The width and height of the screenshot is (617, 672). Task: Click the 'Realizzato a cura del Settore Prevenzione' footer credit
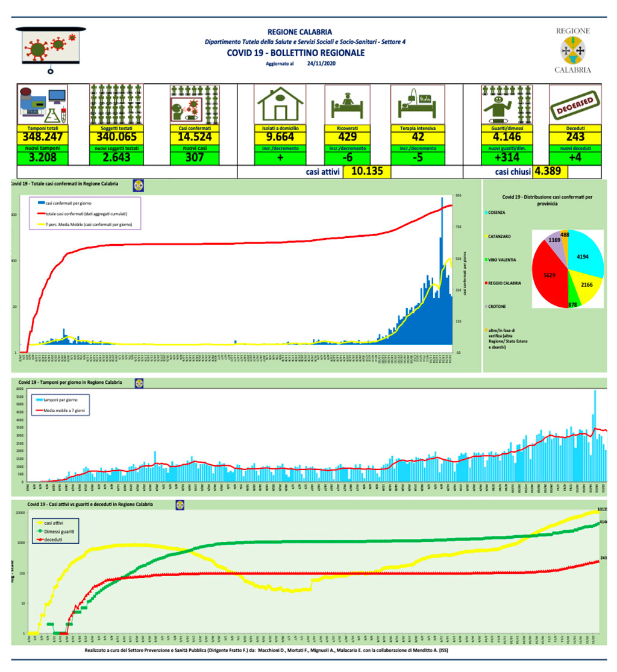[x=266, y=650]
